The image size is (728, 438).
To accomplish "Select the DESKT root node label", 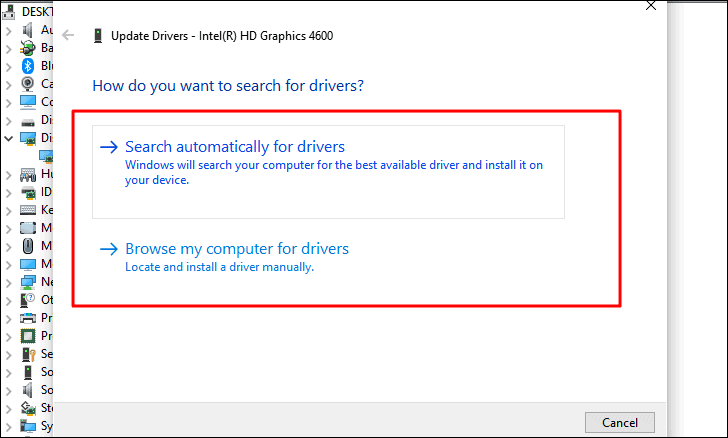I will [x=38, y=12].
